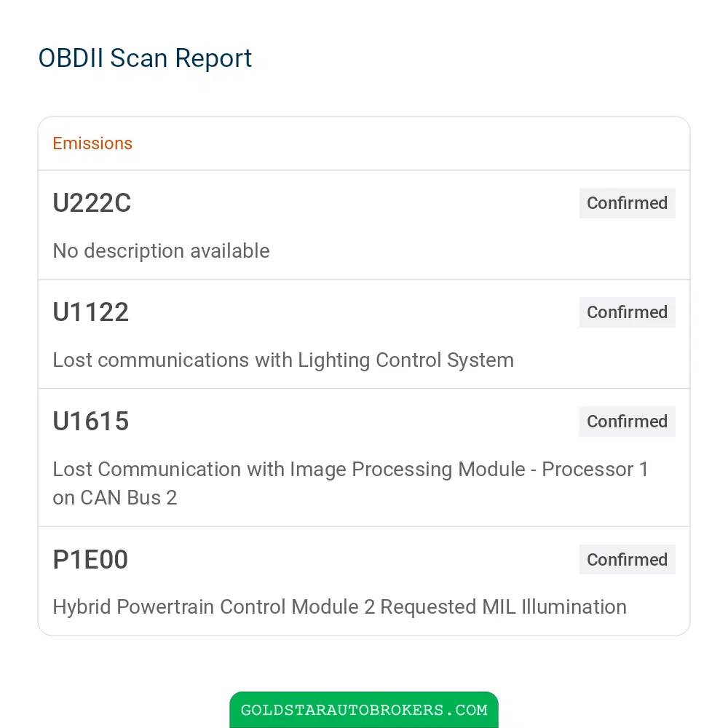Select the U1615 trouble code

click(x=90, y=421)
